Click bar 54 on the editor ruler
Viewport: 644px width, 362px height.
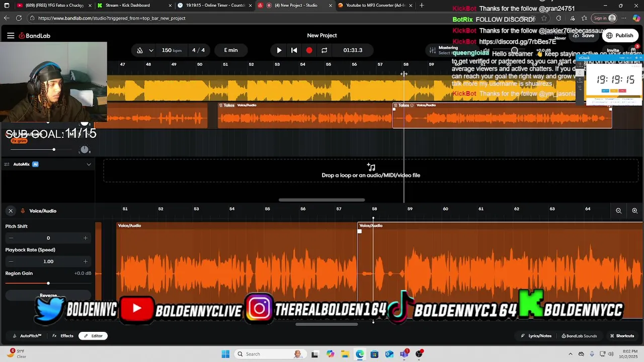pos(232,209)
